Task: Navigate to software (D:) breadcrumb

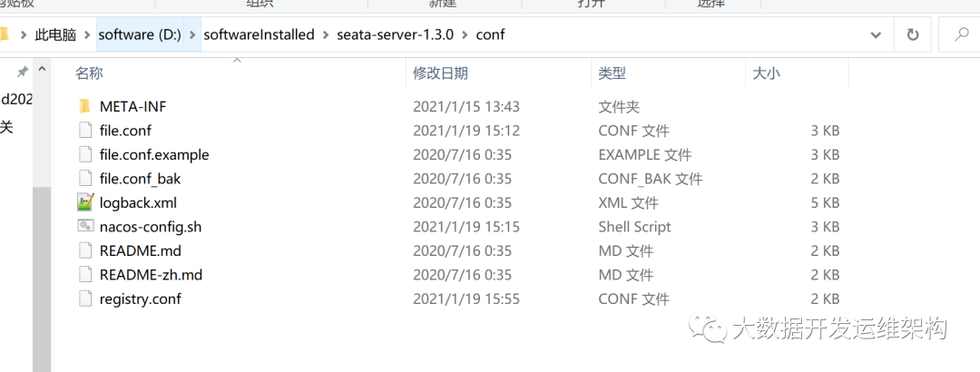Action: pos(141,35)
